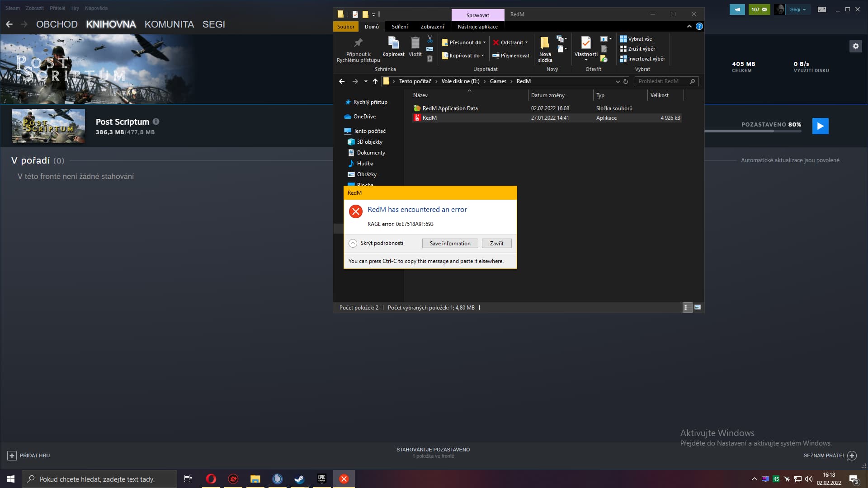This screenshot has width=868, height=488.
Task: Click Invertovat výběr in the ribbon
Action: (642, 59)
